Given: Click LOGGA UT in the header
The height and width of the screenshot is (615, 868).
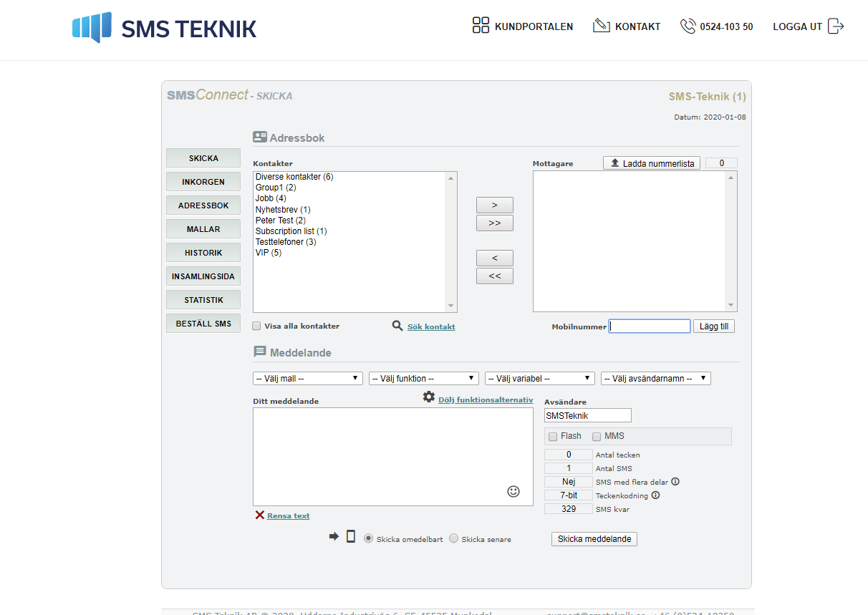Looking at the screenshot, I should tap(797, 26).
